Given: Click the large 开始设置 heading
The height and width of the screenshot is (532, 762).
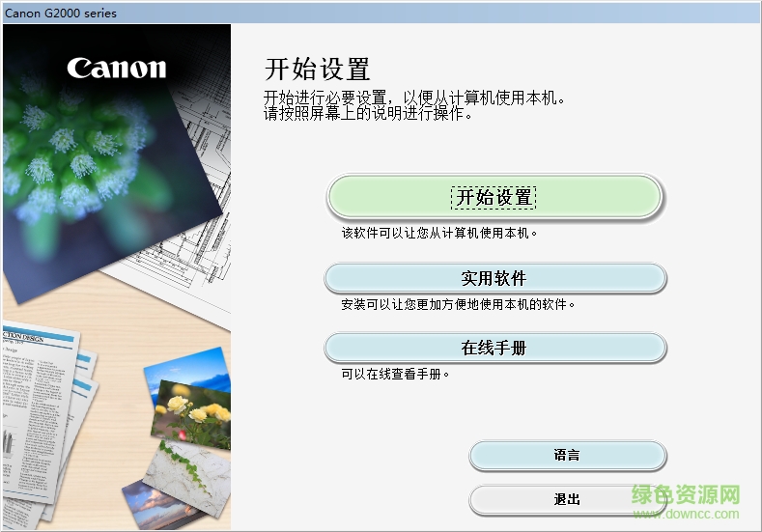Looking at the screenshot, I should tap(317, 69).
